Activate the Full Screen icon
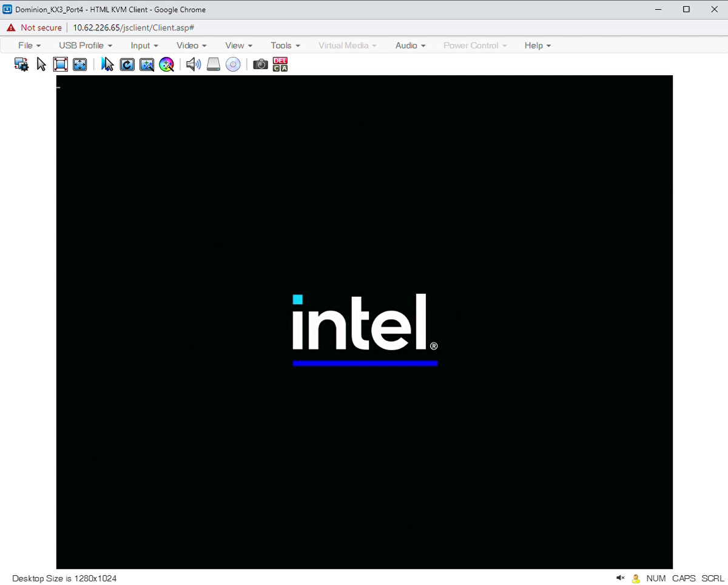The width and height of the screenshot is (728, 585). point(60,64)
